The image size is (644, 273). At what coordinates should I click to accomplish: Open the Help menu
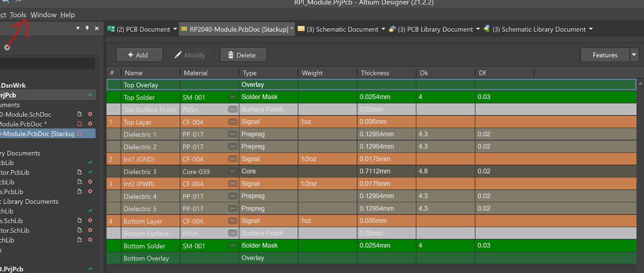[68, 15]
